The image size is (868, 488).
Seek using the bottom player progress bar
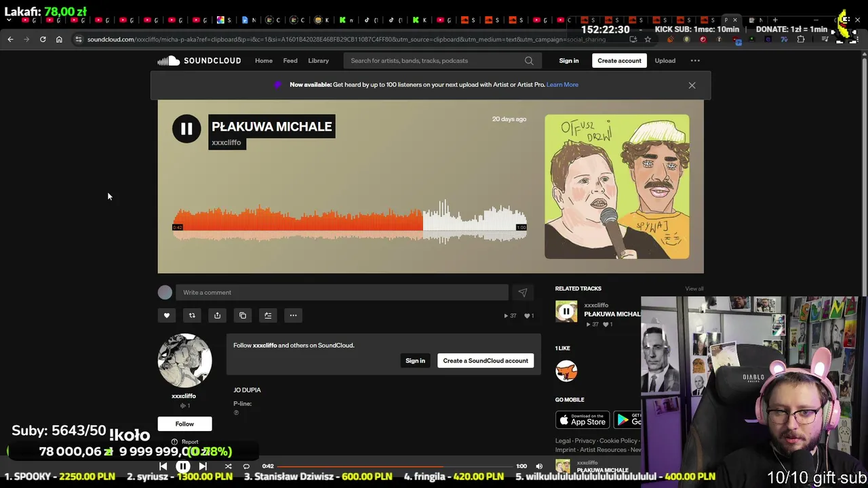pyautogui.click(x=395, y=466)
